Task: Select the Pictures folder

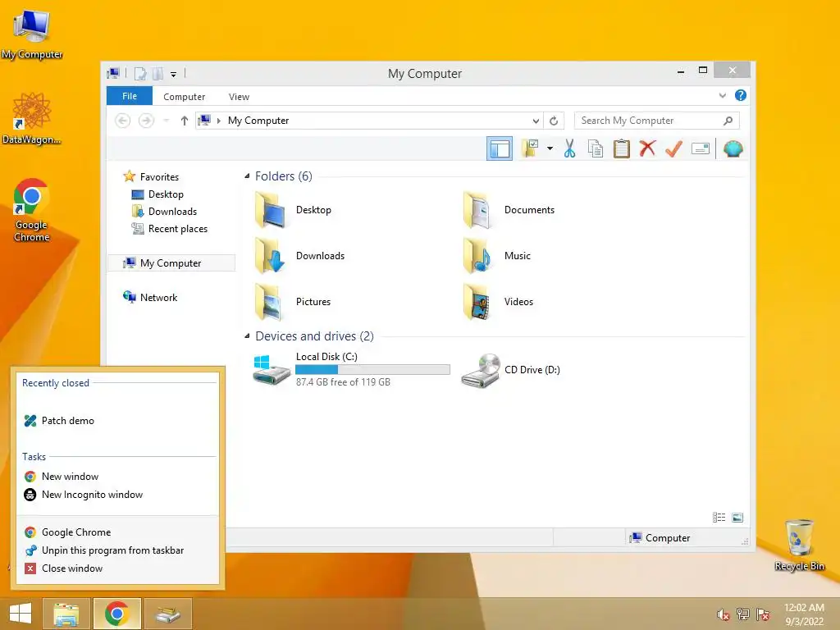Action: click(293, 302)
